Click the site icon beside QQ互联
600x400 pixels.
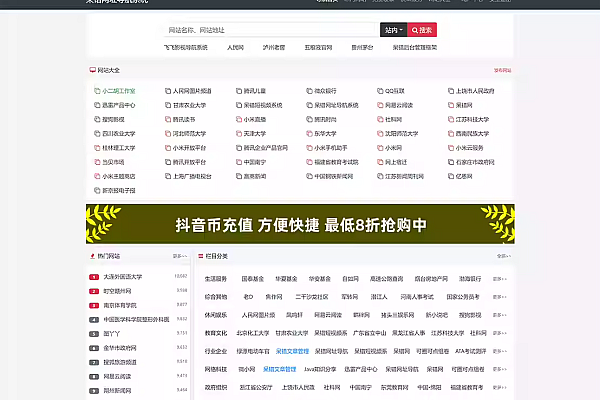coord(379,90)
